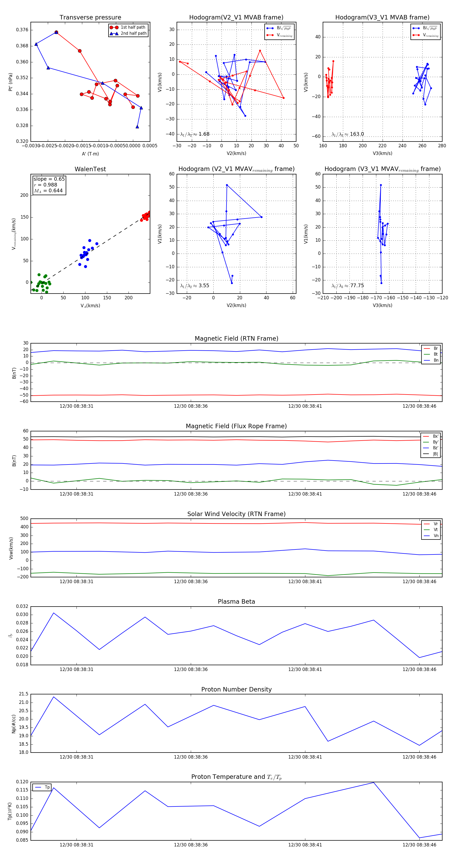This screenshot has height=868, width=473.
Task: Click the '2nd half path' legend entry
Action: coord(128,33)
